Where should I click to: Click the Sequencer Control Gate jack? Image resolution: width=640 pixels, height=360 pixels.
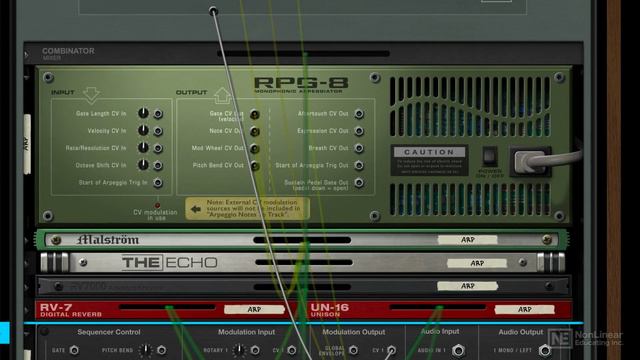tap(74, 350)
